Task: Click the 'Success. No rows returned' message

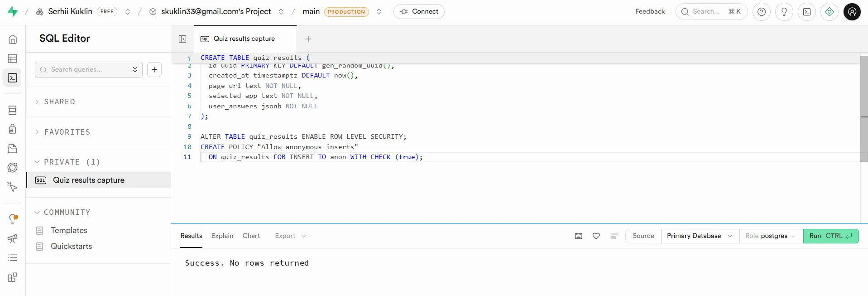Action: pos(247,263)
